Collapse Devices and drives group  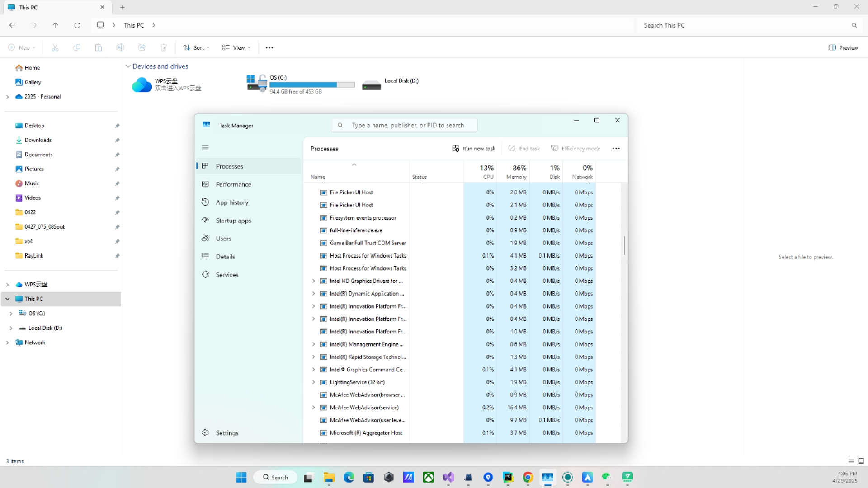tap(128, 66)
